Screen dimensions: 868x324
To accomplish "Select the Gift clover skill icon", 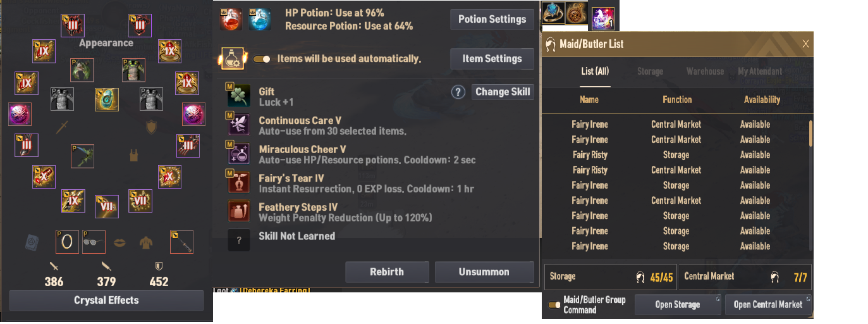I will click(239, 96).
